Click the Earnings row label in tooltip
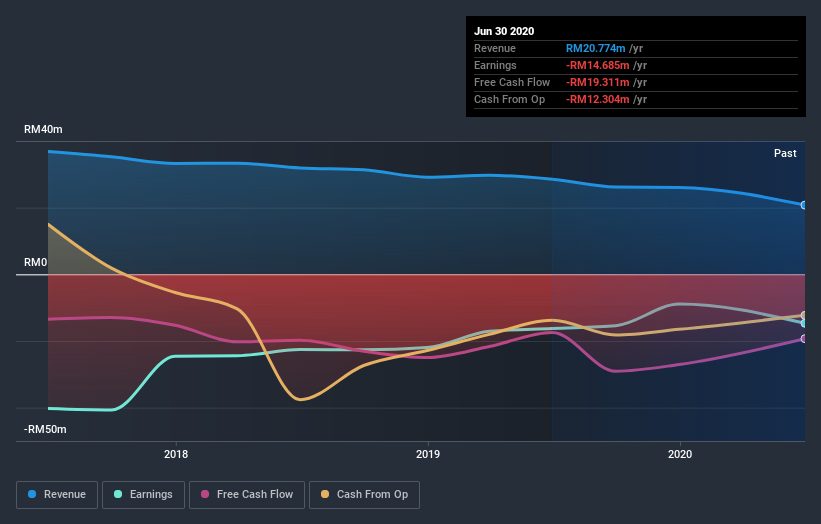This screenshot has height=524, width=821. (x=495, y=65)
